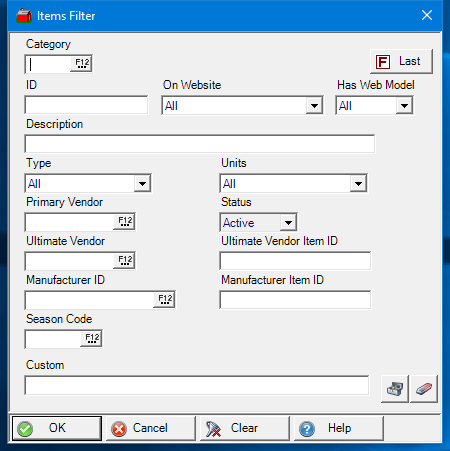Focus the Ultimate Vendor input field

(69, 261)
